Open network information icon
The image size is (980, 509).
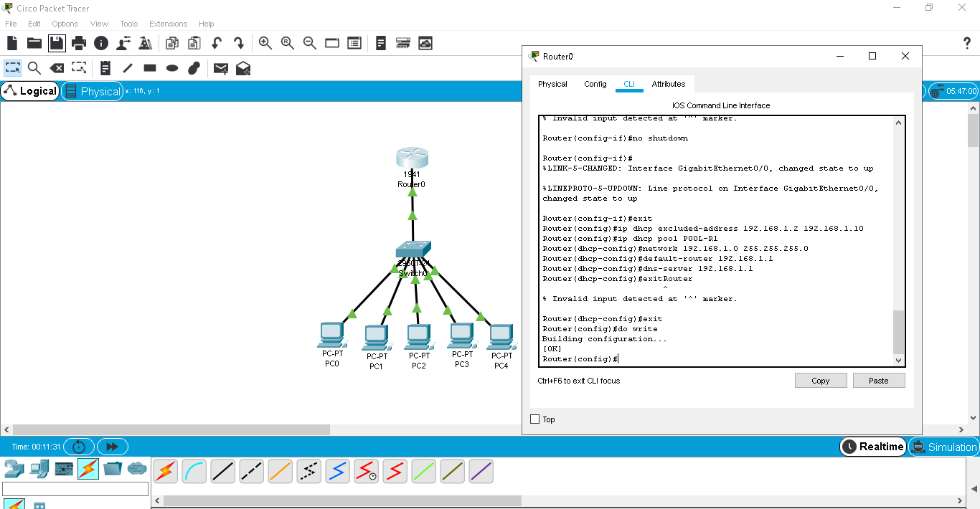click(101, 43)
